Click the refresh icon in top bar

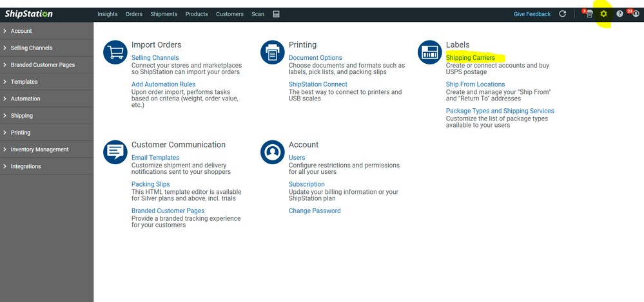pos(563,14)
